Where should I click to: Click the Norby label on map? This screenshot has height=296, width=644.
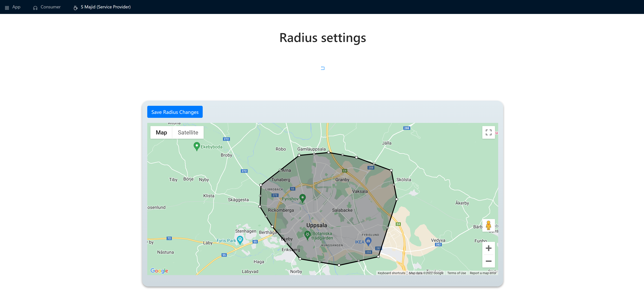pyautogui.click(x=296, y=271)
